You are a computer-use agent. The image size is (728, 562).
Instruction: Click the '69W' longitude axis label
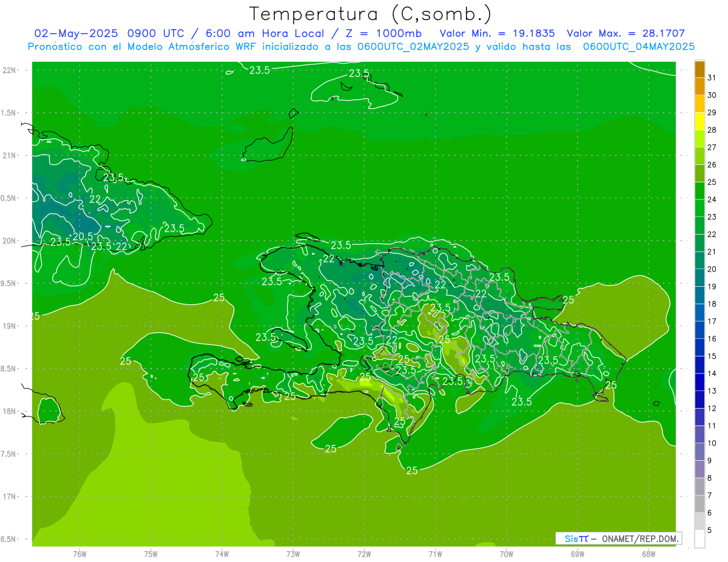578,554
